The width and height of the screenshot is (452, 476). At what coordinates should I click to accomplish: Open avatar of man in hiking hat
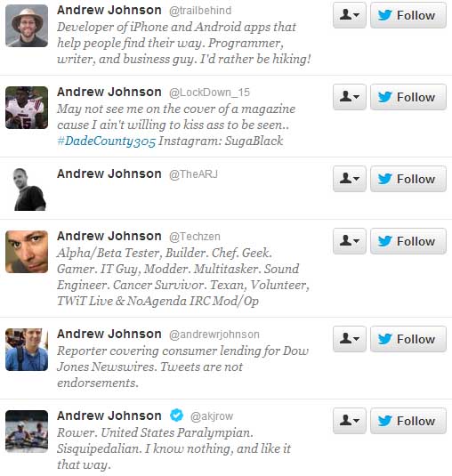(x=27, y=26)
